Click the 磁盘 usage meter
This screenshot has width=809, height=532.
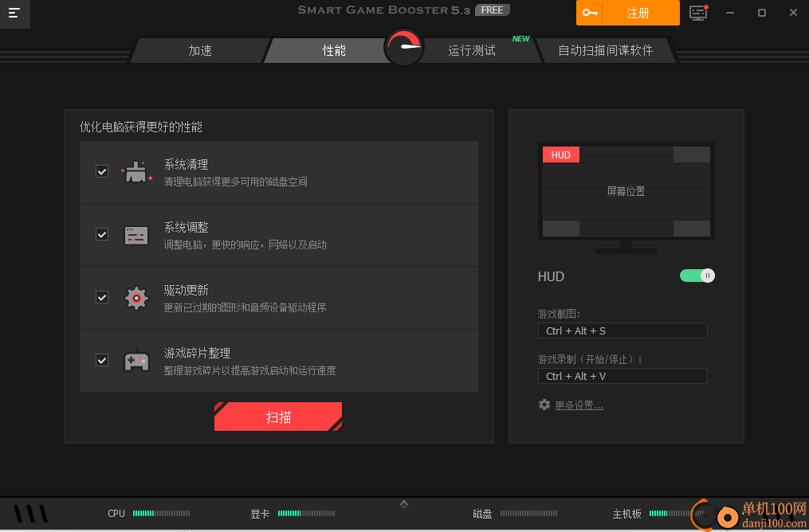(529, 514)
